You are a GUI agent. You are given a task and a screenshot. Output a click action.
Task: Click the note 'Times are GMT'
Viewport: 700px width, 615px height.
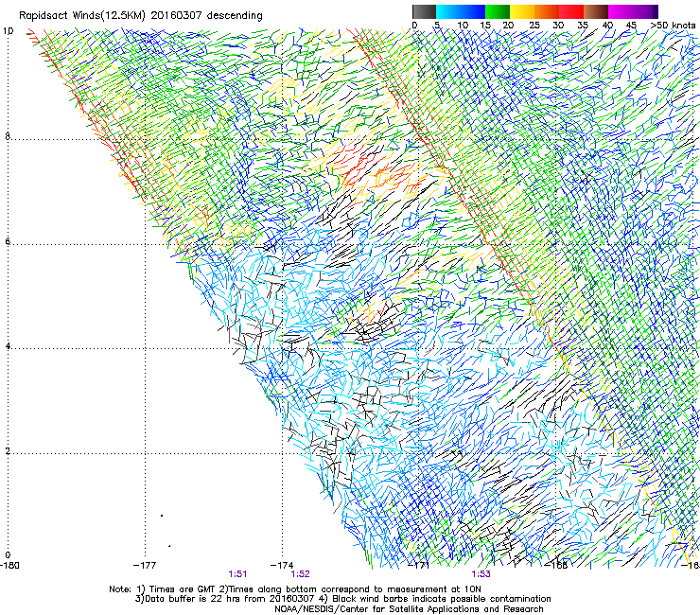coord(182,589)
